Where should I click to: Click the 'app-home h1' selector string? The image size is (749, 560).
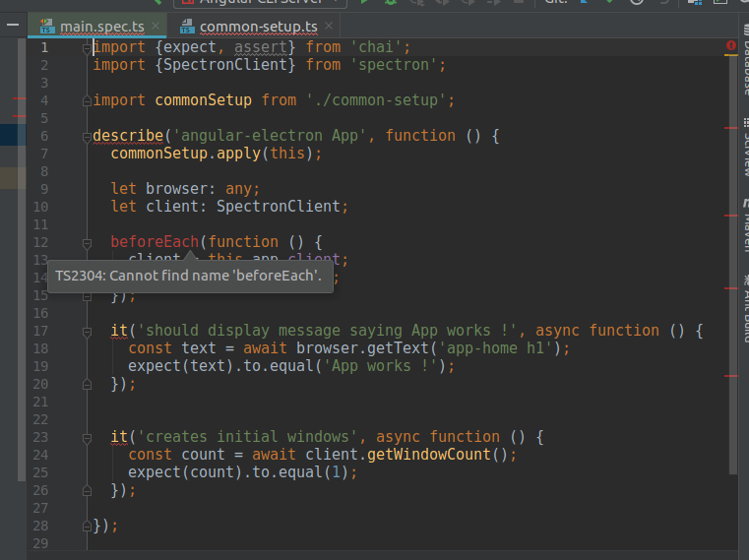[x=495, y=348]
